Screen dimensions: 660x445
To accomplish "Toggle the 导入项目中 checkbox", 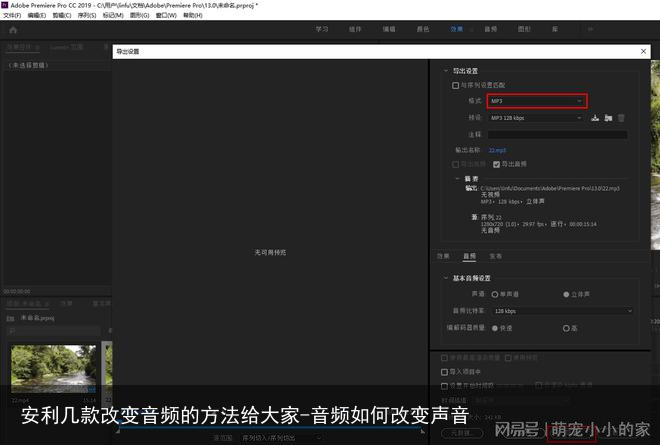I will [x=444, y=372].
